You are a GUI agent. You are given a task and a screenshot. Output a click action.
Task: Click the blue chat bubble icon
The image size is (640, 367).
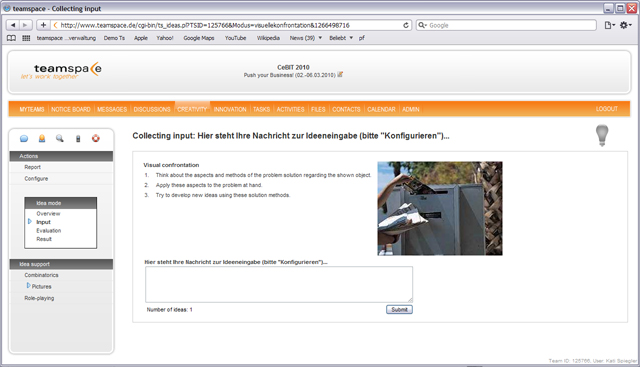click(x=24, y=138)
